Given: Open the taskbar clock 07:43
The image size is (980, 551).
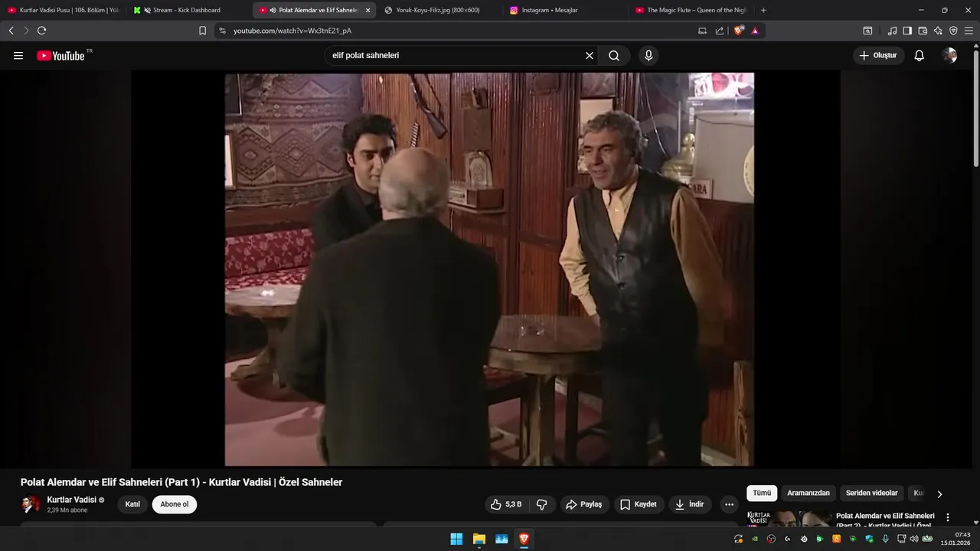Looking at the screenshot, I should click(x=956, y=539).
